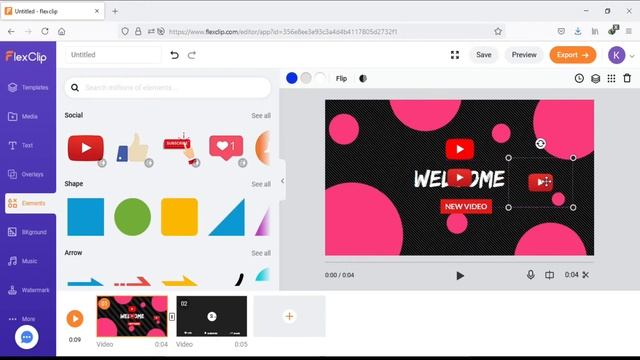The width and height of the screenshot is (640, 360).
Task: Add the yellow rounded square shape
Action: (180, 217)
